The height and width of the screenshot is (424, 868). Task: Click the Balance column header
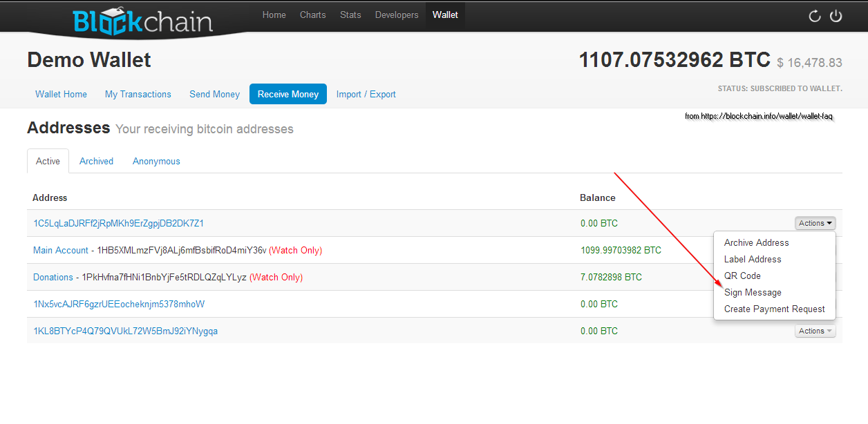coord(598,197)
